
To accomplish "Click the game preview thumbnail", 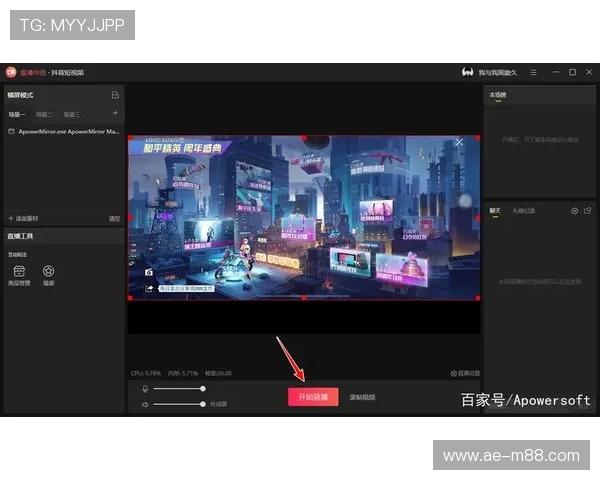I will tap(304, 217).
